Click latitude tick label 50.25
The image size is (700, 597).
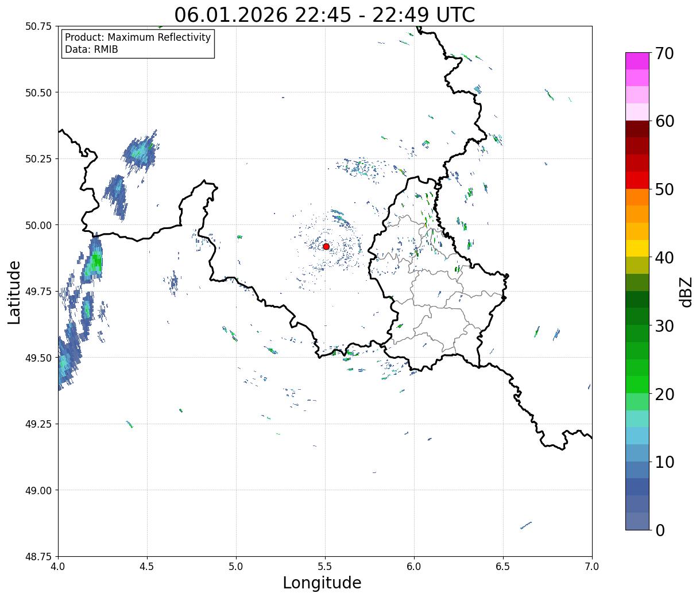pos(38,159)
